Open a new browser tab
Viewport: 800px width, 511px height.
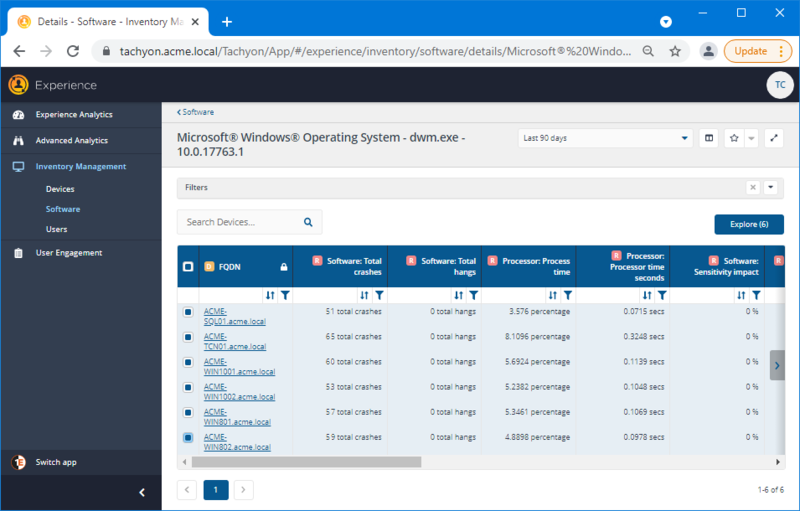tap(227, 22)
